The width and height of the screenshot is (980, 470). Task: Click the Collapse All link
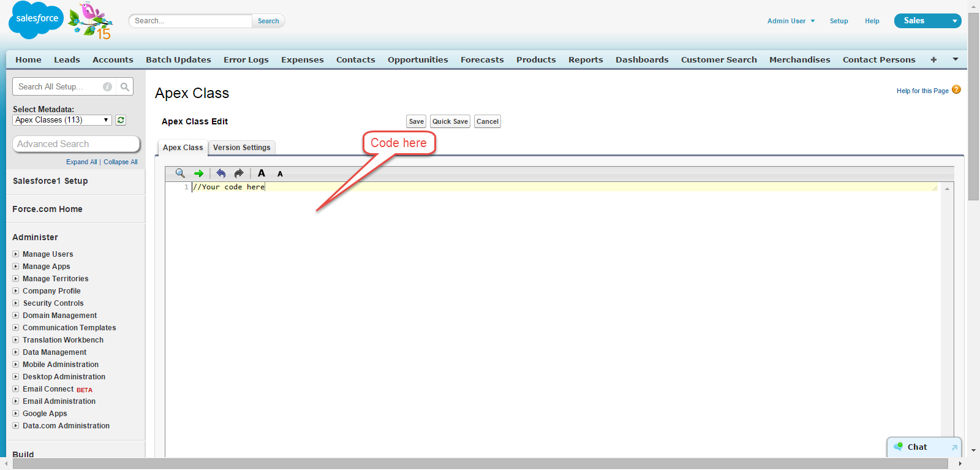point(121,162)
